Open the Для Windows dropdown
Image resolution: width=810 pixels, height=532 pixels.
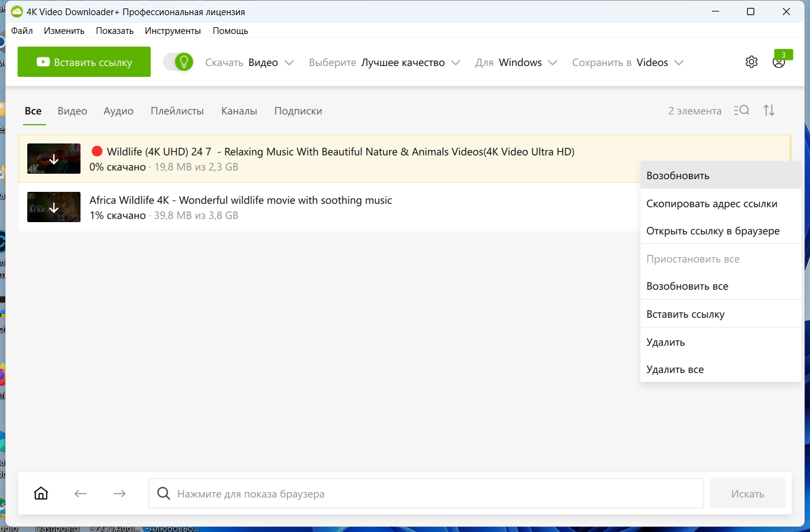(x=516, y=62)
